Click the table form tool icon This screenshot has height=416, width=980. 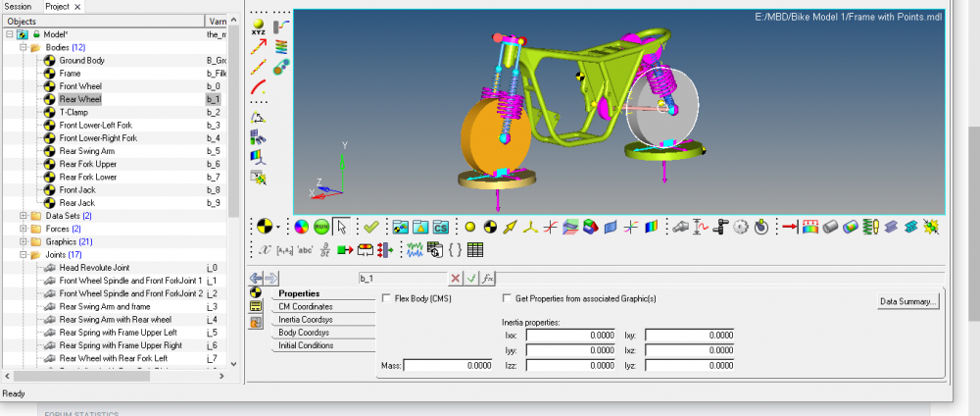tap(475, 250)
